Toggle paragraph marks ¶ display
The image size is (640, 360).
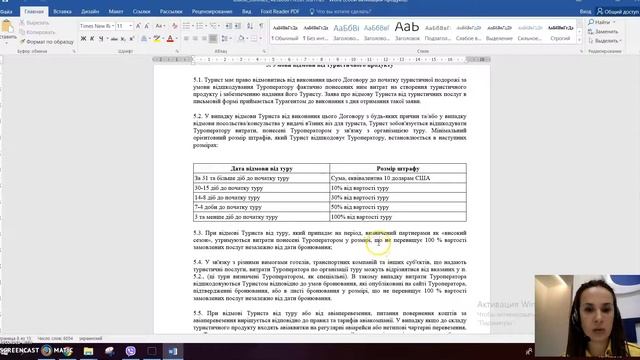261,26
